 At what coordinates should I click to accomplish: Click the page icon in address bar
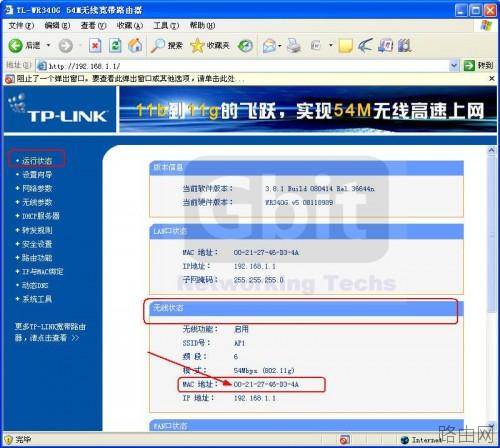click(42, 66)
